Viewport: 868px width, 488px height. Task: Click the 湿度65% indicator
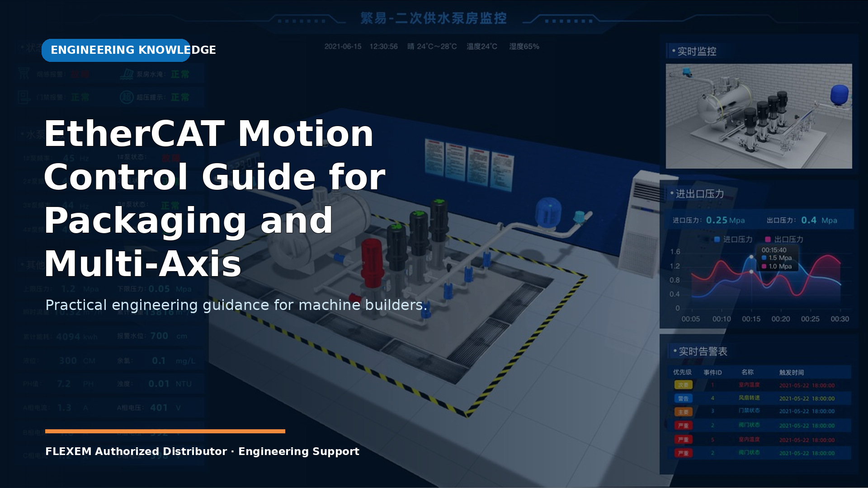click(524, 47)
